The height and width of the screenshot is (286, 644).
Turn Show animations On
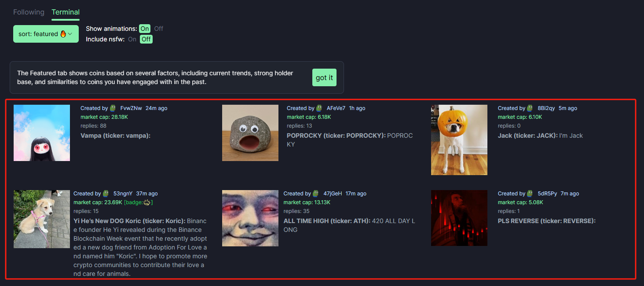(x=145, y=29)
